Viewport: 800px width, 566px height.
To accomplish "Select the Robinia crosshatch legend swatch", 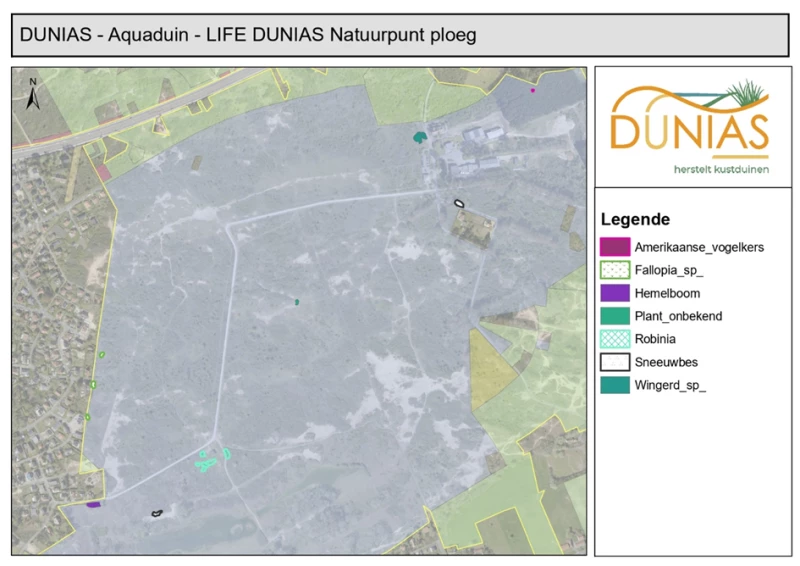I will coord(615,339).
